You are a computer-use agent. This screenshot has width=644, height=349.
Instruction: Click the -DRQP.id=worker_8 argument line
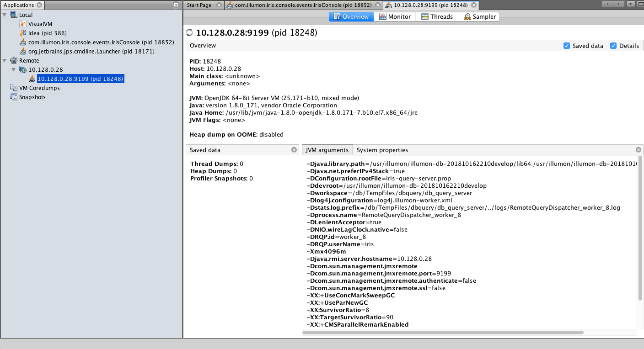[336, 237]
